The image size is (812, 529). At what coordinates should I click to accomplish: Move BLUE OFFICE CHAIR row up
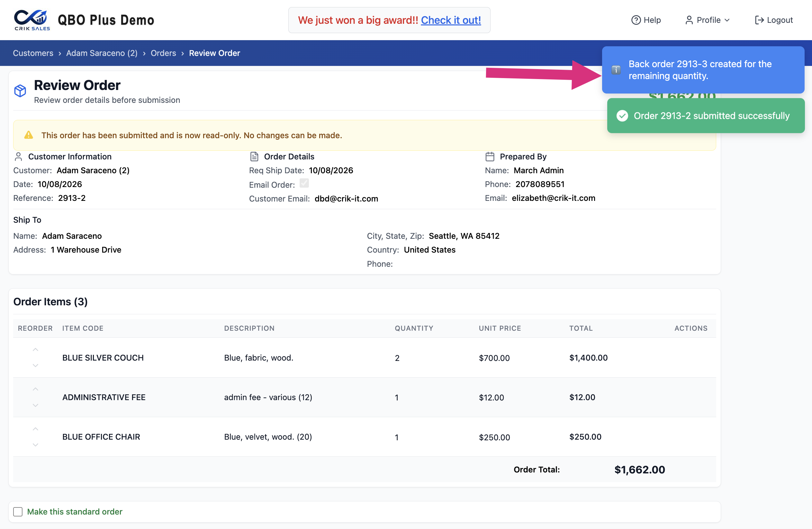[x=35, y=429]
